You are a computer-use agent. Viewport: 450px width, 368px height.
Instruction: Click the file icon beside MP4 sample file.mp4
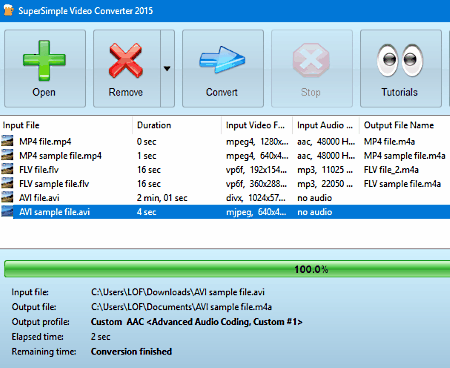pos(7,155)
